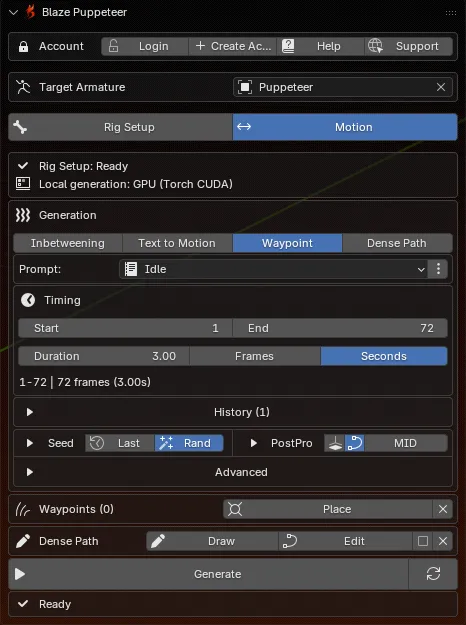Click the Edit dense path button
466x625 pixels.
point(345,541)
